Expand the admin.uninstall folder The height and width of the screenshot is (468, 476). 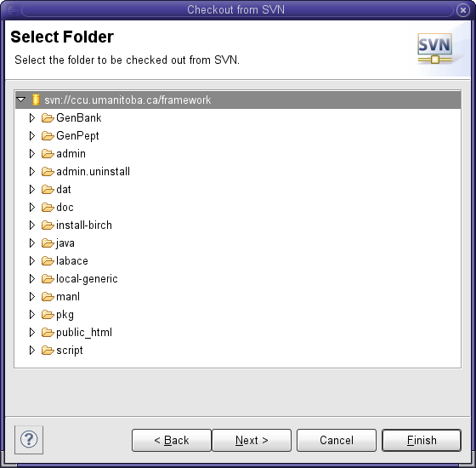click(x=32, y=172)
